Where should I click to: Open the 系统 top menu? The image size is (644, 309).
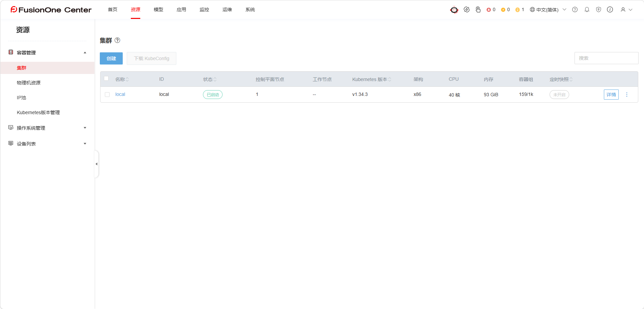250,9
